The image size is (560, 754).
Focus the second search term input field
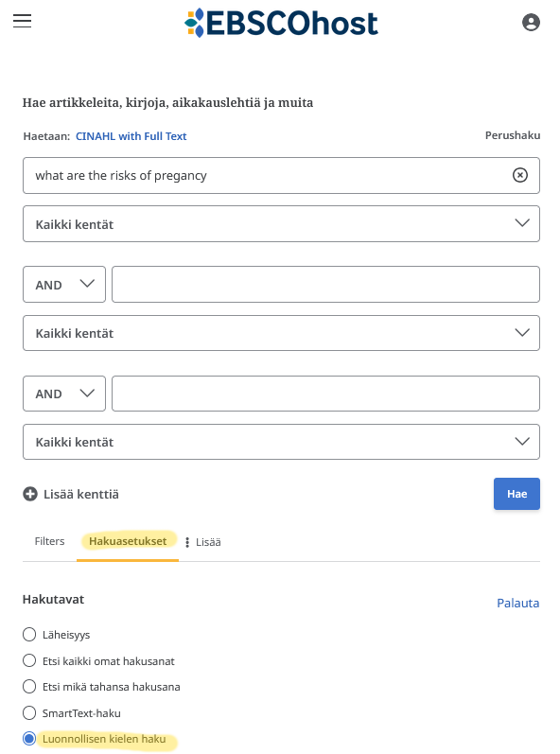coord(326,284)
